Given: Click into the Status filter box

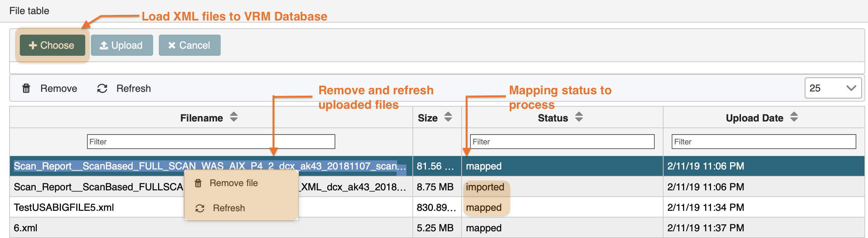Looking at the screenshot, I should click(562, 142).
